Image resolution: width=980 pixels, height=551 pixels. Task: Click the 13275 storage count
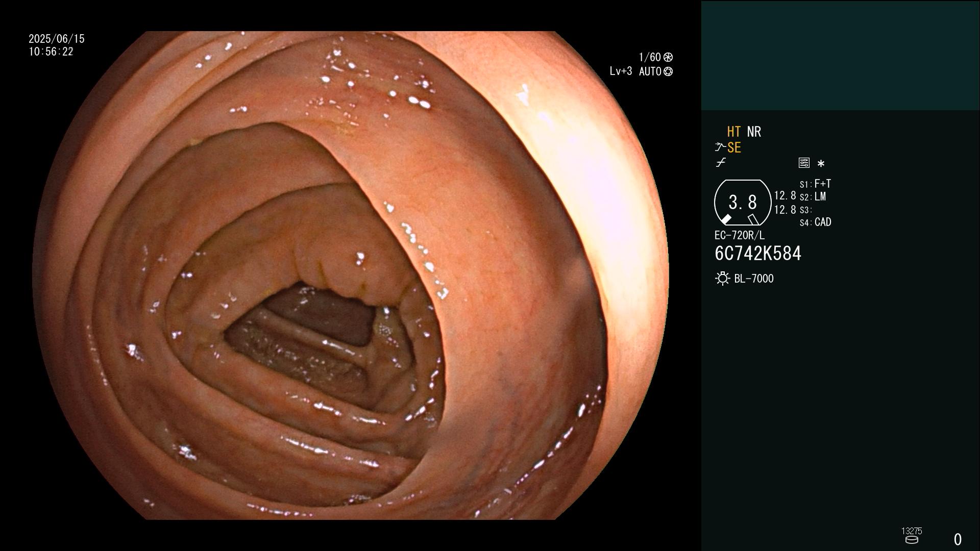click(x=912, y=531)
